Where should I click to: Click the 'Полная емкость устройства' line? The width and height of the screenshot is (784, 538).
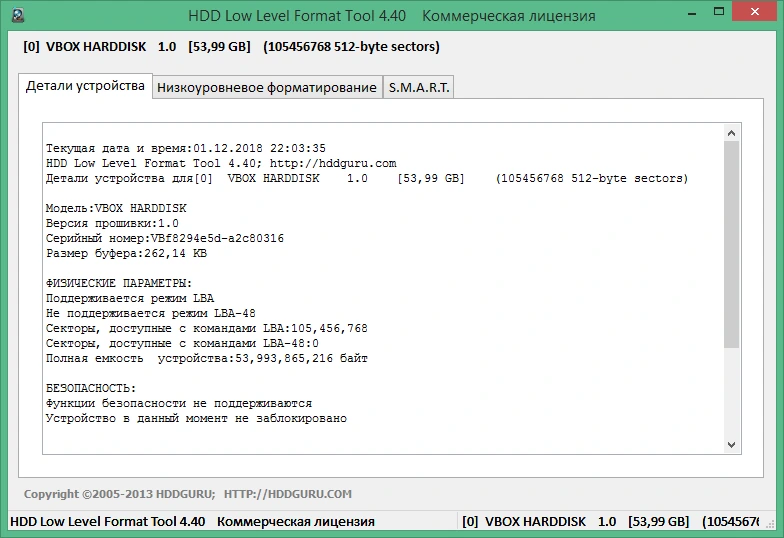click(x=206, y=358)
